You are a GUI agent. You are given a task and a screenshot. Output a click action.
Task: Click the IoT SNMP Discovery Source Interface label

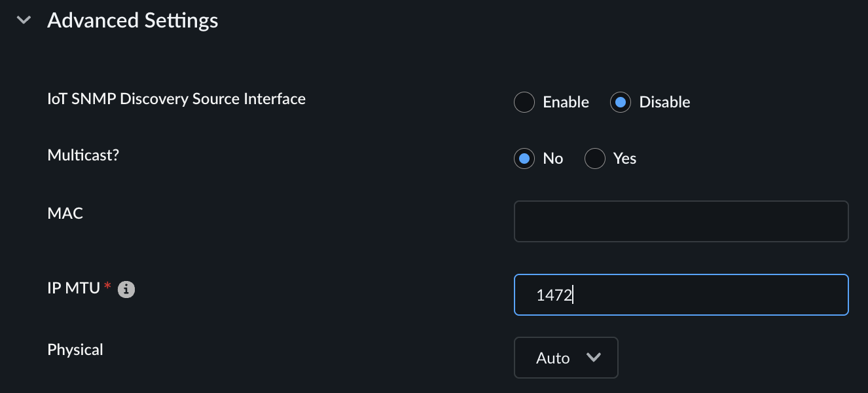click(x=177, y=99)
